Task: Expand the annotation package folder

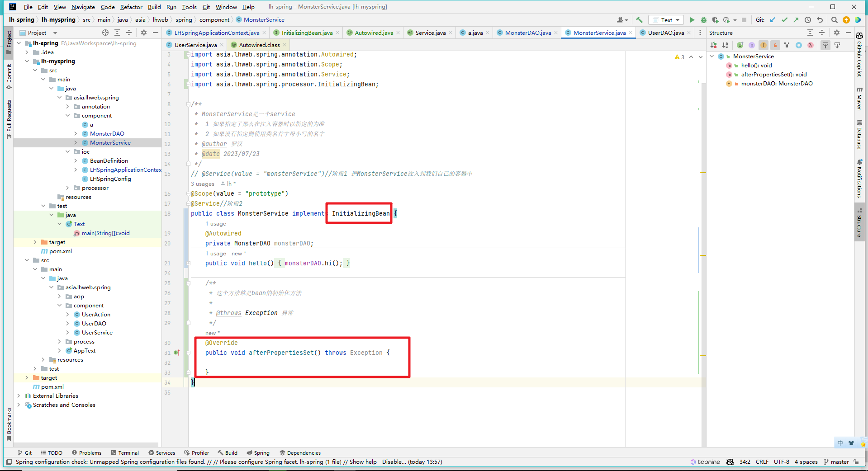Action: (68, 107)
